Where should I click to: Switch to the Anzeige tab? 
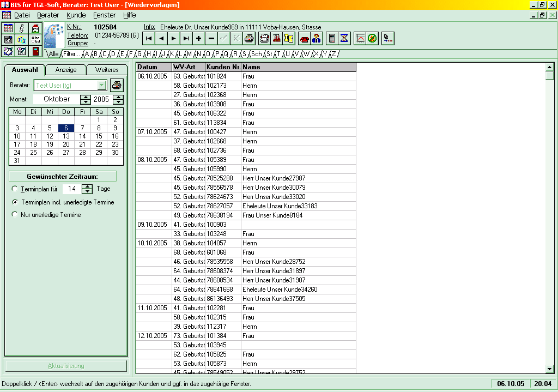(66, 70)
